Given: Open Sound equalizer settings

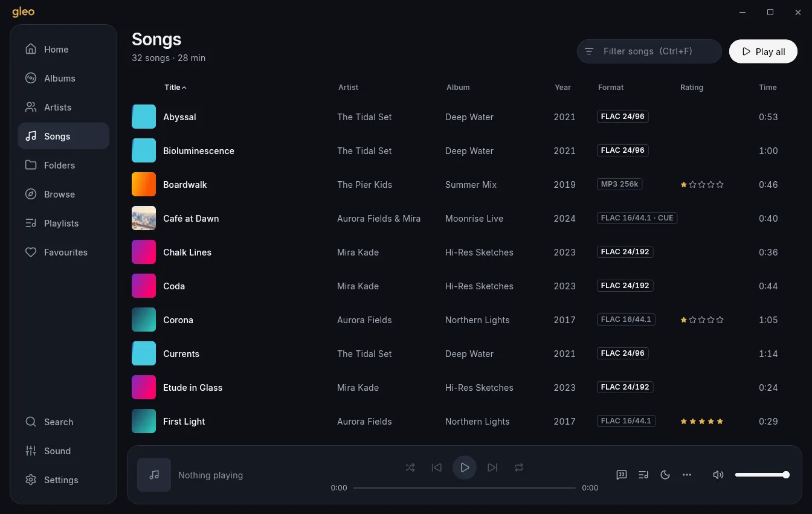Looking at the screenshot, I should tap(63, 451).
